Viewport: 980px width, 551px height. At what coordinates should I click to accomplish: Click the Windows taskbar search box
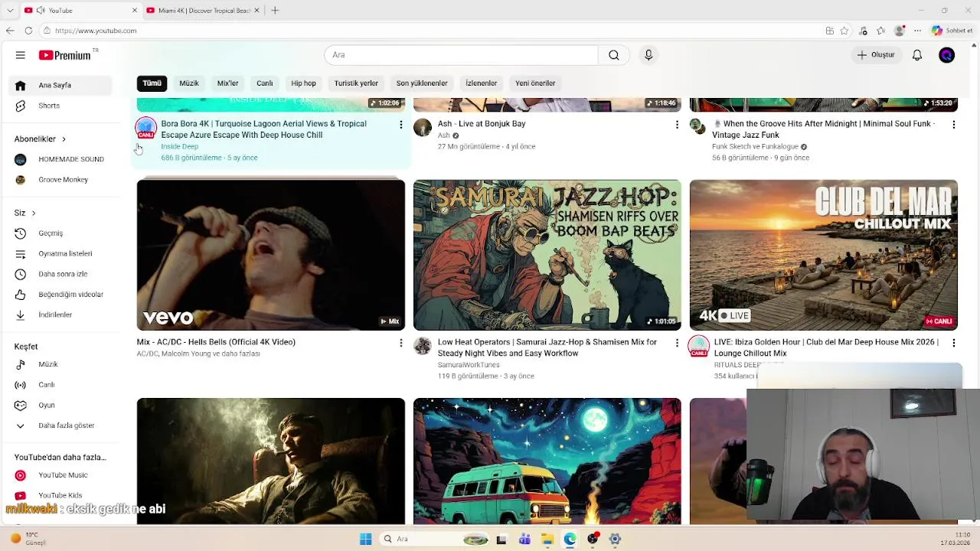click(x=435, y=539)
